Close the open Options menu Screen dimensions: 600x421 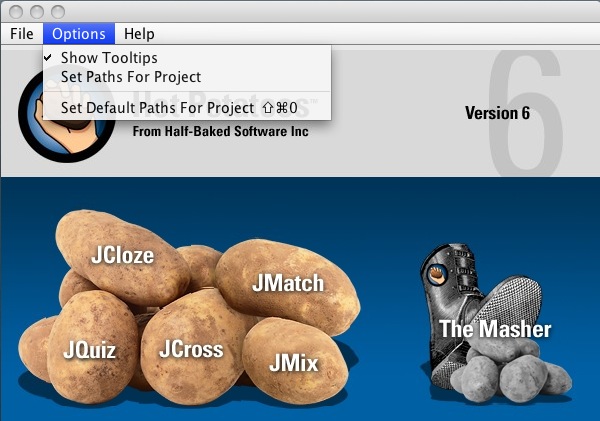pyautogui.click(x=79, y=34)
